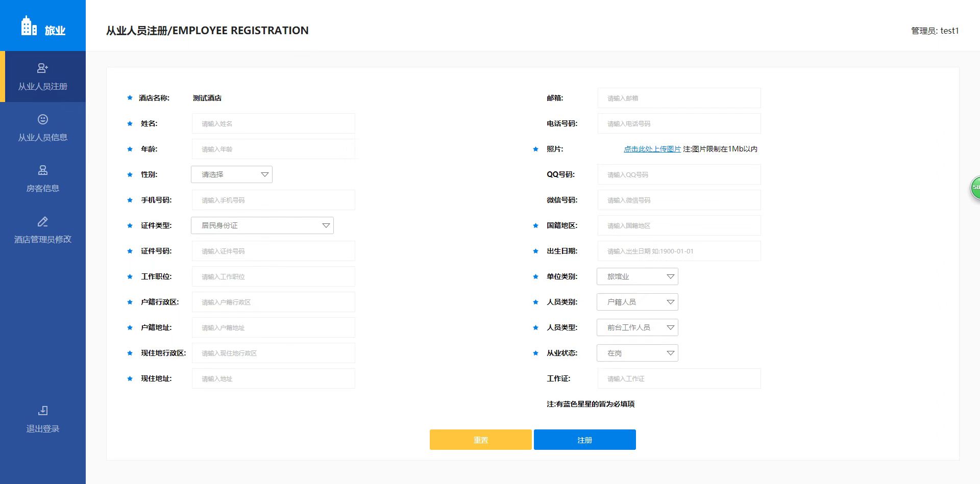This screenshot has width=980, height=484.
Task: Click the 注:图片限制在1Mb以内 note text
Action: click(x=720, y=149)
